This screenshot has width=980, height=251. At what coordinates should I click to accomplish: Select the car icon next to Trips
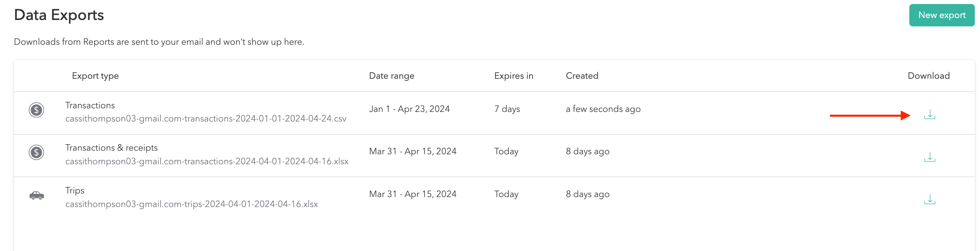pyautogui.click(x=36, y=195)
